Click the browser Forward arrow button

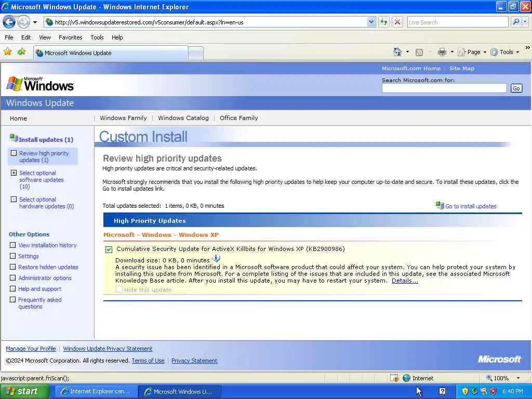coord(23,22)
